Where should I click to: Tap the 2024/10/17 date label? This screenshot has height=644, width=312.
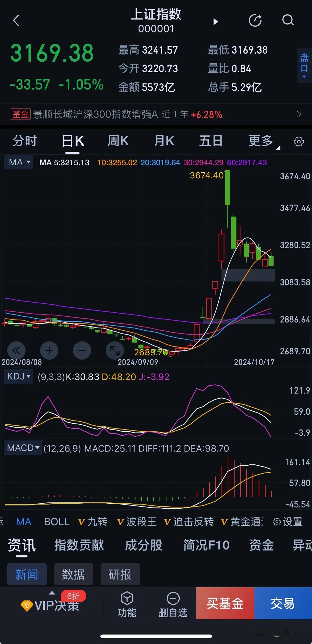point(254,362)
